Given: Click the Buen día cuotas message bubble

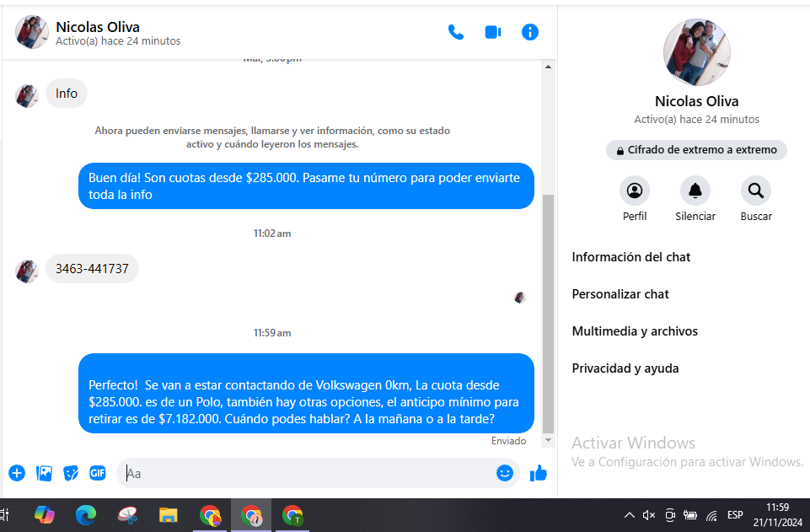Looking at the screenshot, I should click(306, 186).
